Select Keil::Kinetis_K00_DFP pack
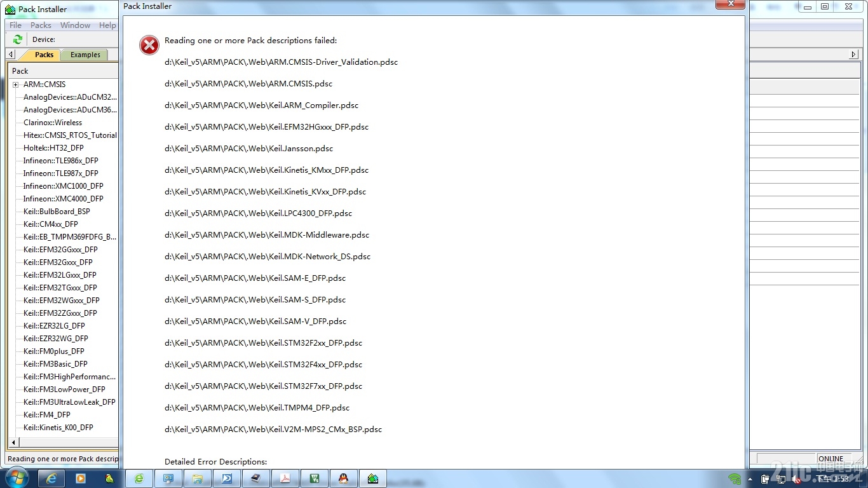The height and width of the screenshot is (488, 868). (58, 428)
